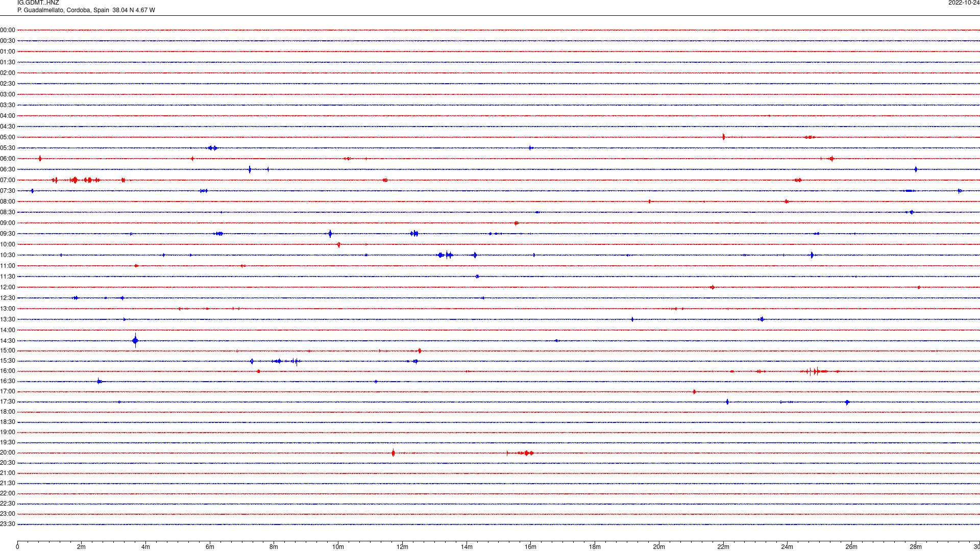Image resolution: width=980 pixels, height=551 pixels.
Task: Select the 14:30 trace time label
Action: 8,341
